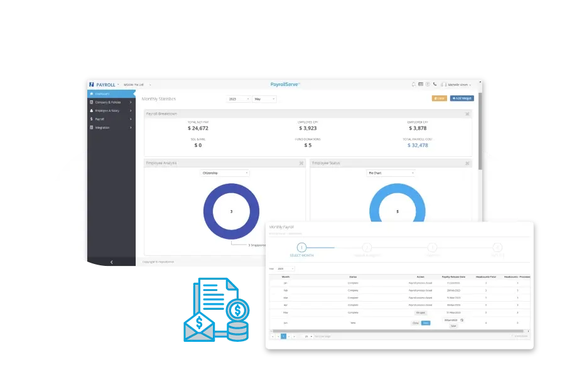Open the Year dropdown in Monthly Payroll
This screenshot has width=584, height=392.
point(285,268)
